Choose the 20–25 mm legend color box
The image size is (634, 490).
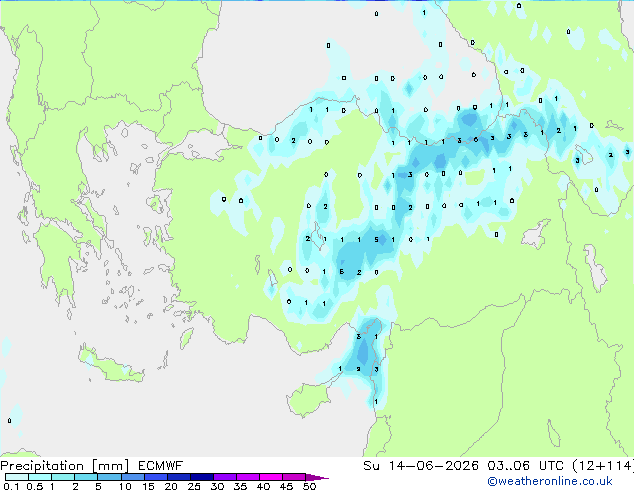click(x=178, y=477)
